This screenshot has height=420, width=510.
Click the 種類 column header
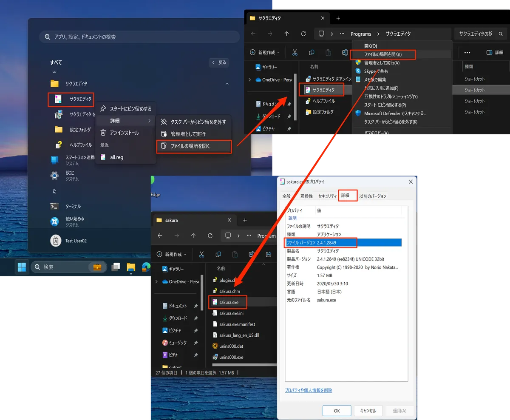469,66
